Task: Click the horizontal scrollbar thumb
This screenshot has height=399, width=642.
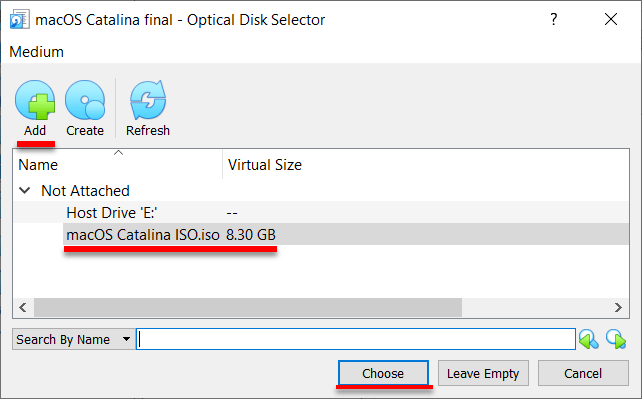Action: pos(248,307)
